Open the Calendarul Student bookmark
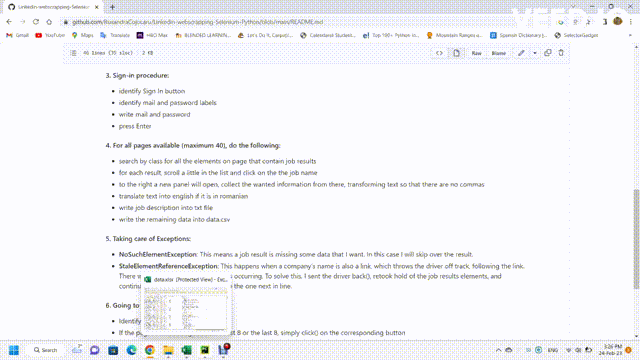This screenshot has height=360, width=640. 328,36
